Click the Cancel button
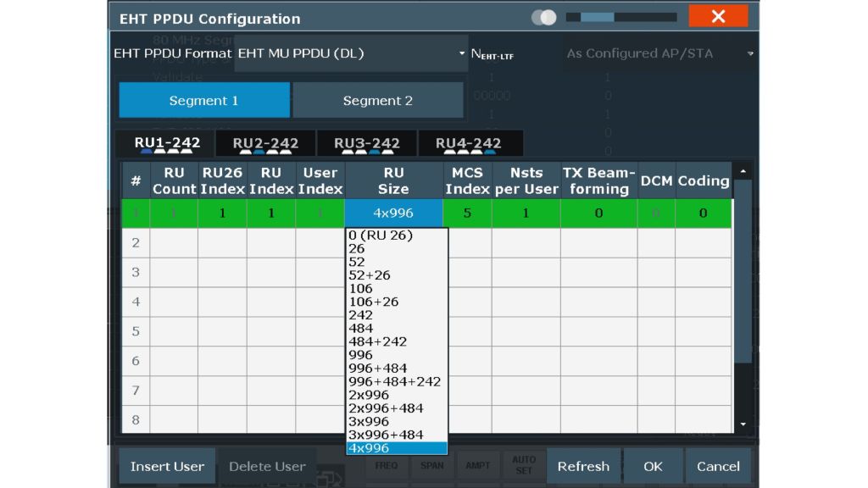Image resolution: width=868 pixels, height=488 pixels. pos(718,467)
